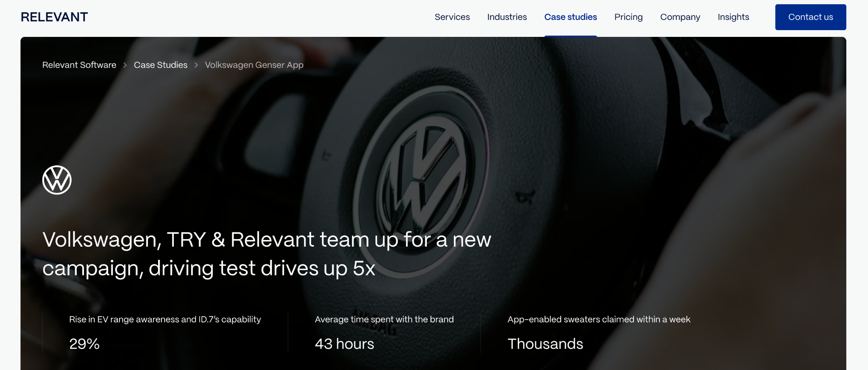Click the Volkswagen Genser App breadcrumb
Image resolution: width=868 pixels, height=370 pixels.
(254, 65)
